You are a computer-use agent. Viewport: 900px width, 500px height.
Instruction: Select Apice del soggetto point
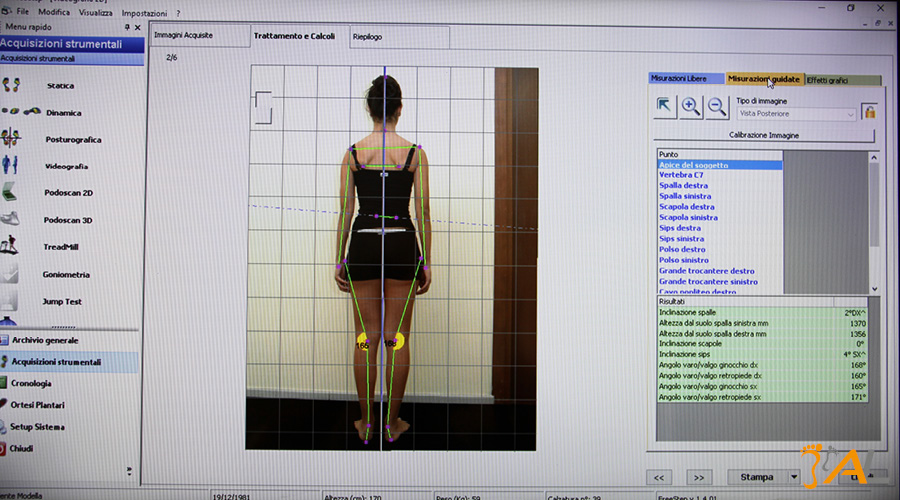click(719, 165)
